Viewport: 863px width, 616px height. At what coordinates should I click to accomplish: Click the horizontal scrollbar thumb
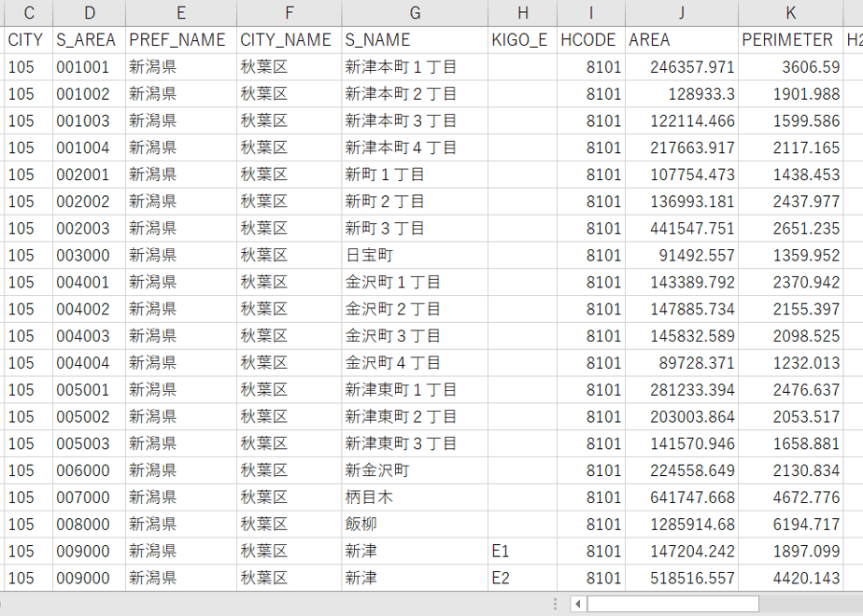click(x=672, y=604)
